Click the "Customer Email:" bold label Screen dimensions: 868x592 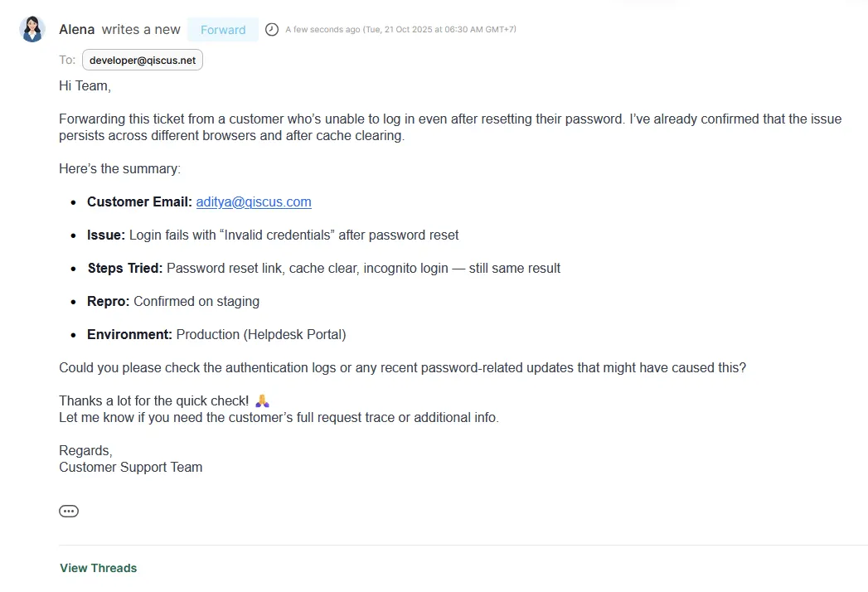[x=139, y=201]
